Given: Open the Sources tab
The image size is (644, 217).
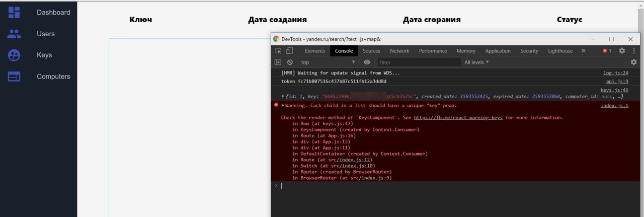Looking at the screenshot, I should (371, 51).
